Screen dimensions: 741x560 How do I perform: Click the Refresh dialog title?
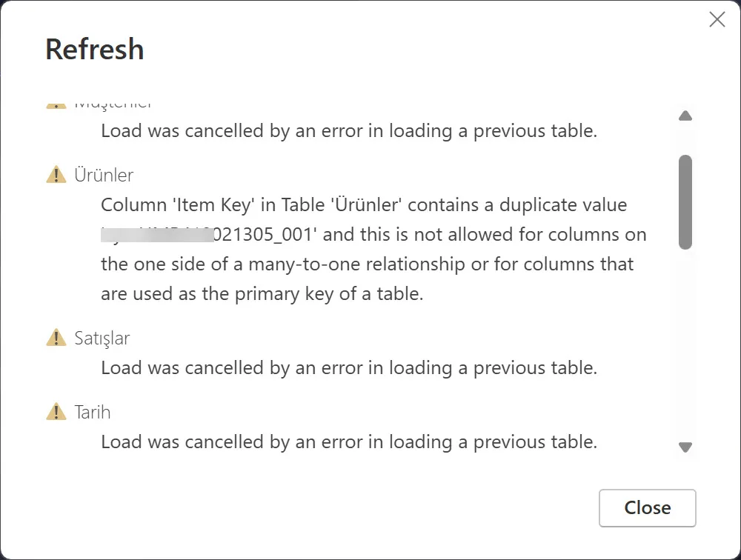pos(95,50)
